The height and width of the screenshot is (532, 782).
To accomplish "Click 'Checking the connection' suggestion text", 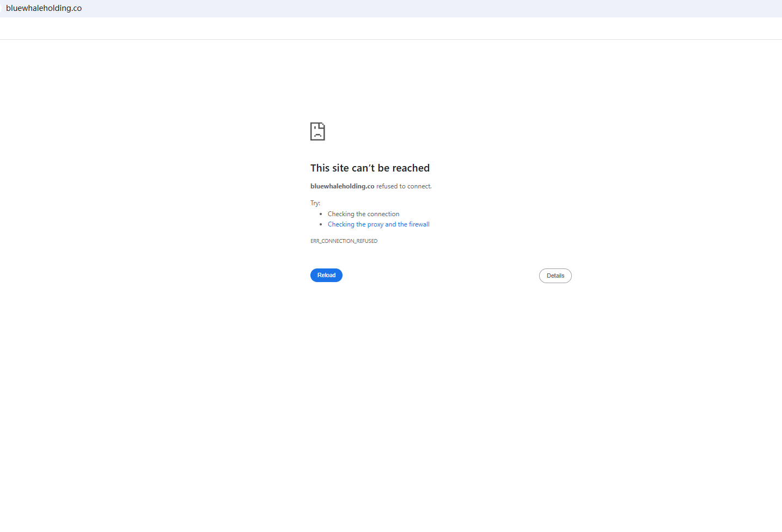I will click(363, 214).
